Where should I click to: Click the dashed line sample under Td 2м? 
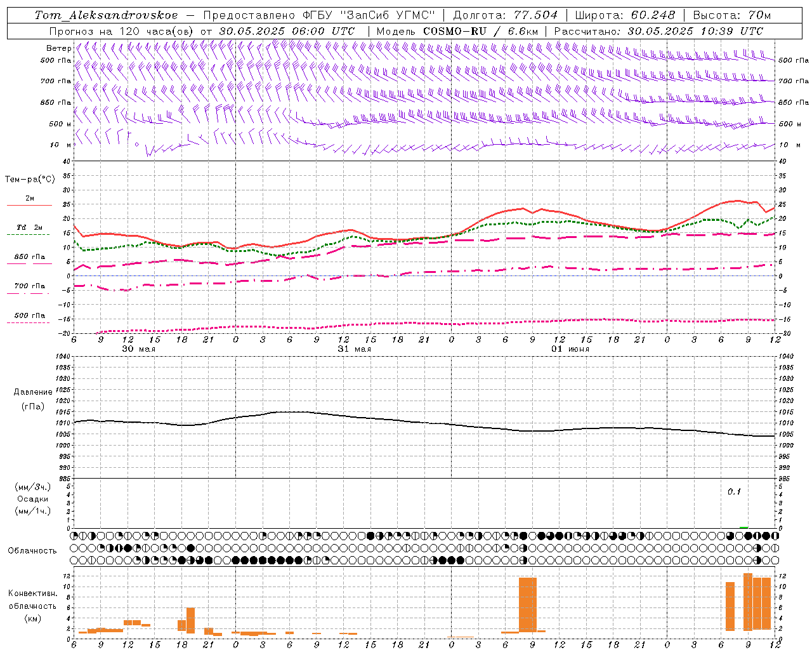(29, 235)
